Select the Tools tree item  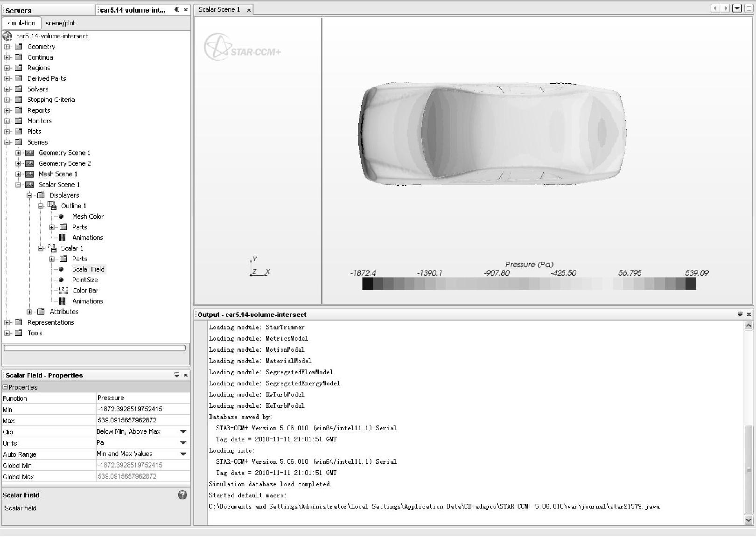pyautogui.click(x=35, y=333)
